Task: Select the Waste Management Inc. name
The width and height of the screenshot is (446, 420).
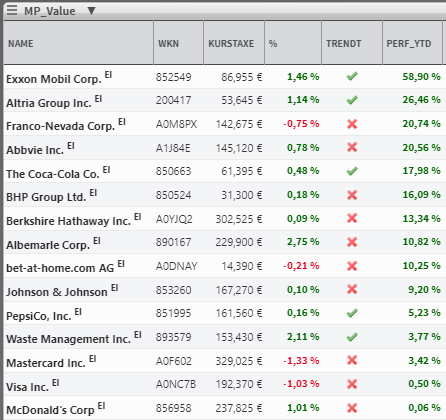Action: click(68, 339)
